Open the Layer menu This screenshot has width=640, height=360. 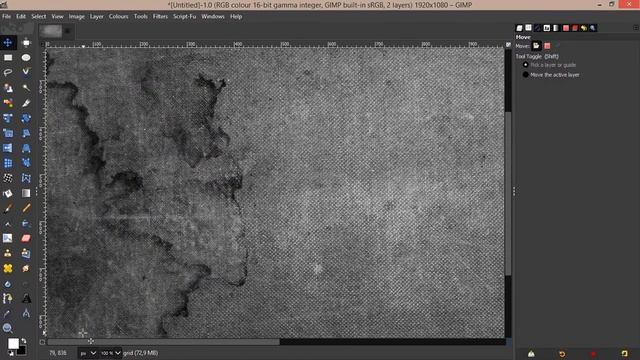tap(97, 16)
